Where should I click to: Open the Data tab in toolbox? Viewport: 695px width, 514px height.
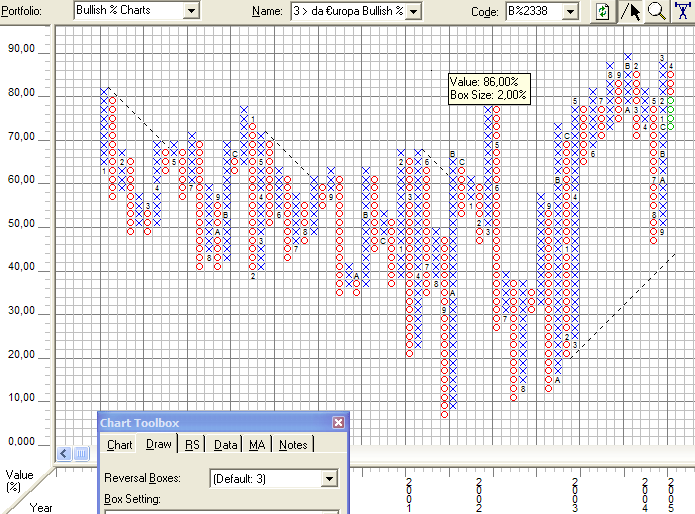[225, 445]
